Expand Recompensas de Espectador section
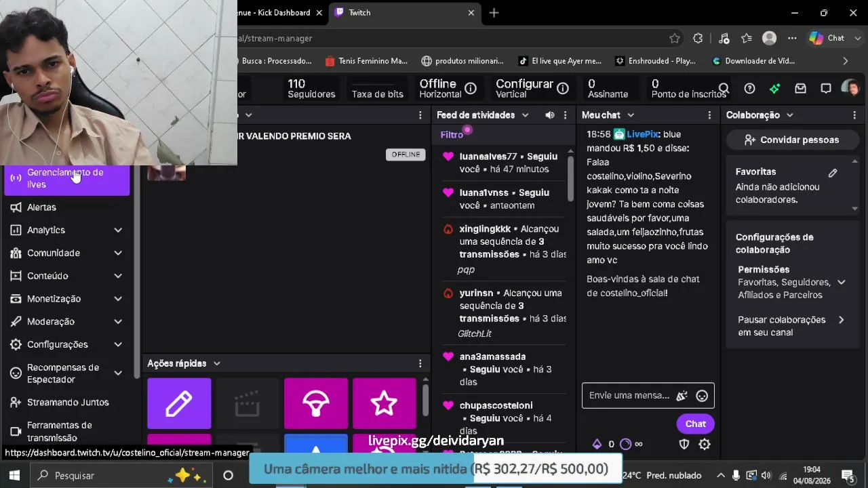This screenshot has width=868, height=488. click(x=118, y=373)
